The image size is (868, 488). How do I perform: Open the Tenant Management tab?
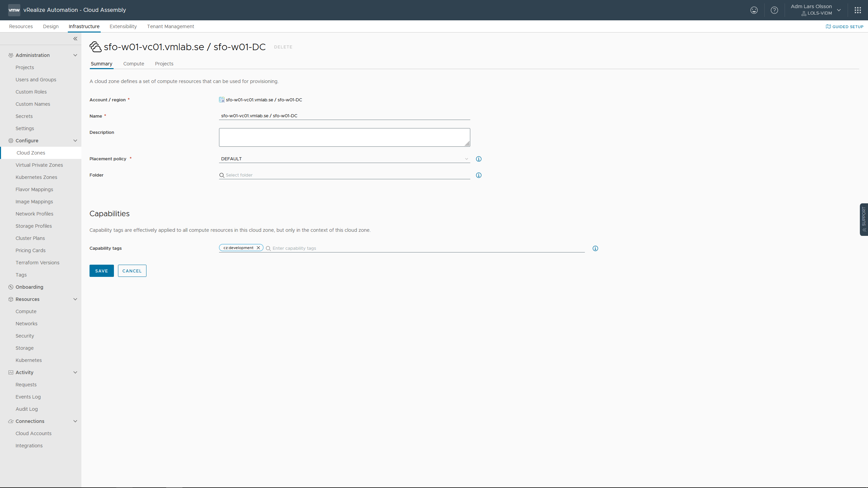click(171, 26)
